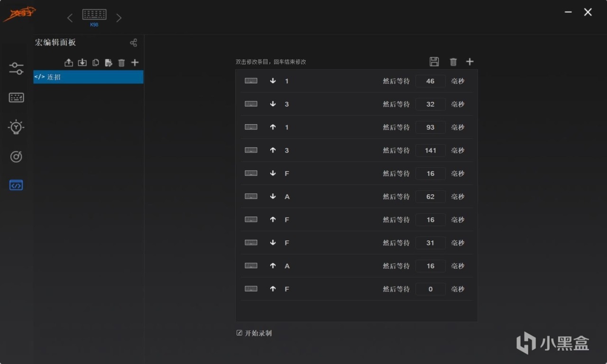Screen dimensions: 607x364
Task: Select key label 3 in delay-141 row
Action: 286,150
